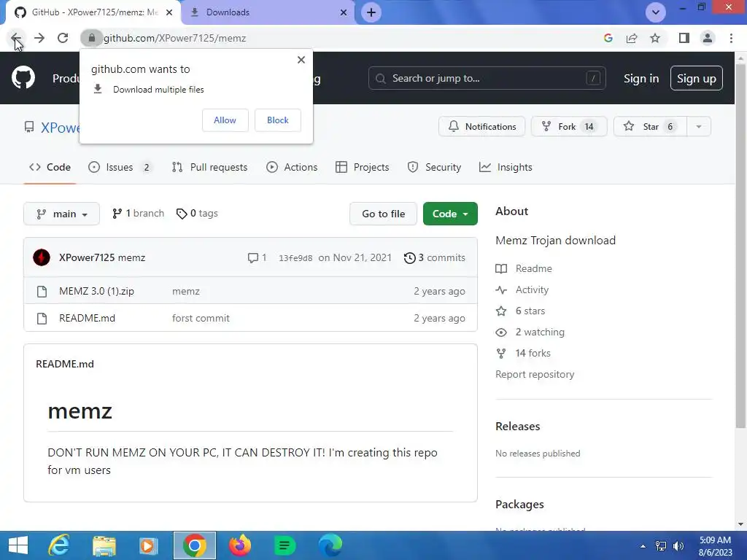Click the share page icon
This screenshot has width=747, height=560.
(x=632, y=38)
